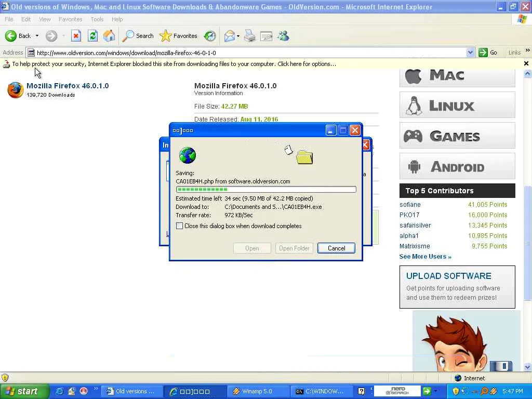Click the scrollbar up arrow

point(528,73)
